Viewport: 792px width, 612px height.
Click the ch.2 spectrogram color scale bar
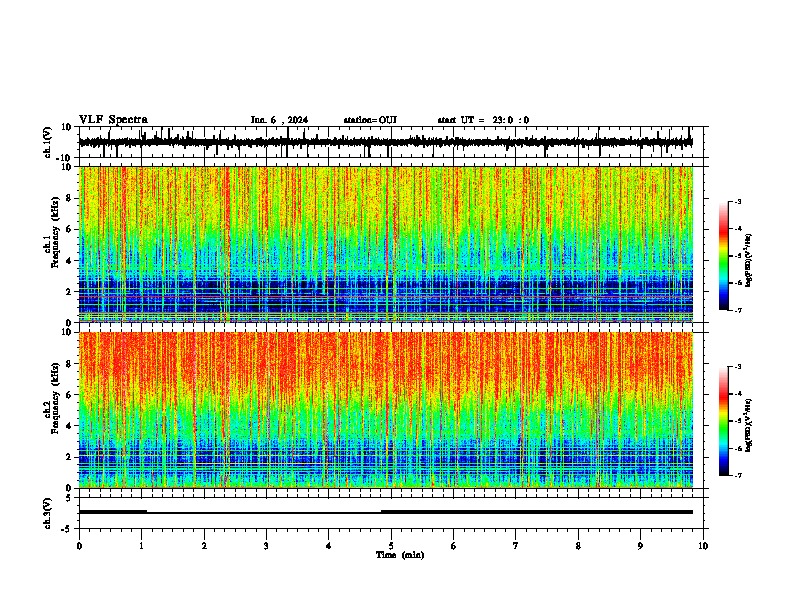(x=724, y=421)
